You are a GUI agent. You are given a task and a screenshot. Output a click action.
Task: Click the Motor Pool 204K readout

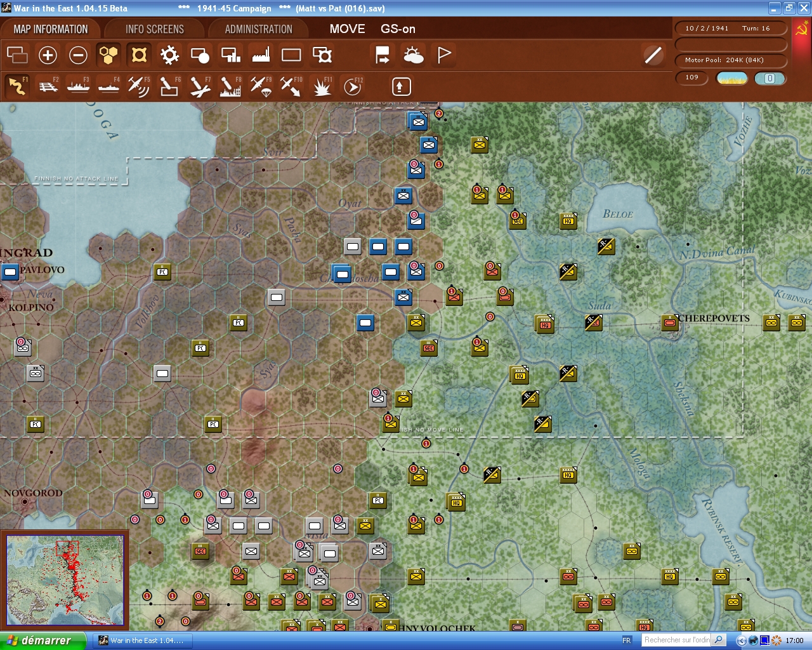(x=731, y=60)
